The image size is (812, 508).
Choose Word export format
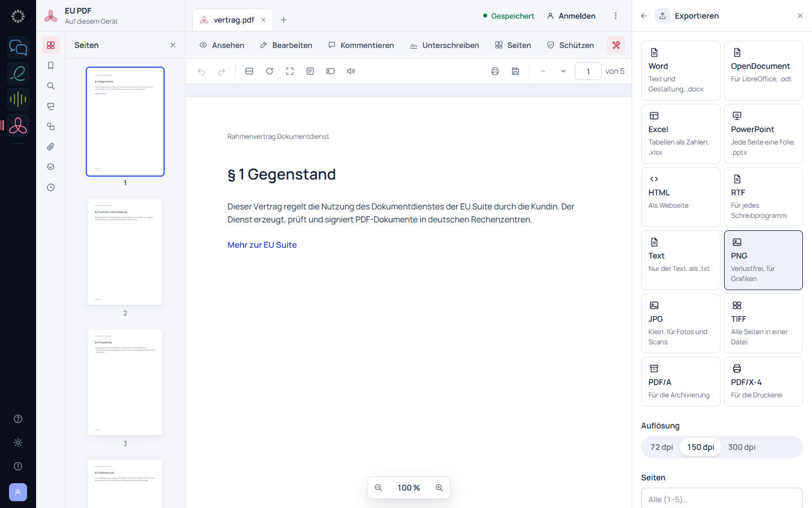681,71
